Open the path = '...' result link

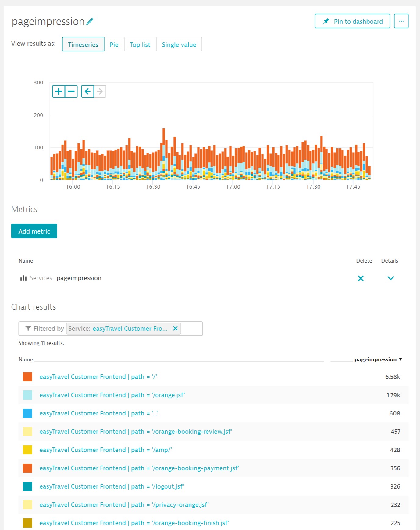pyautogui.click(x=98, y=413)
